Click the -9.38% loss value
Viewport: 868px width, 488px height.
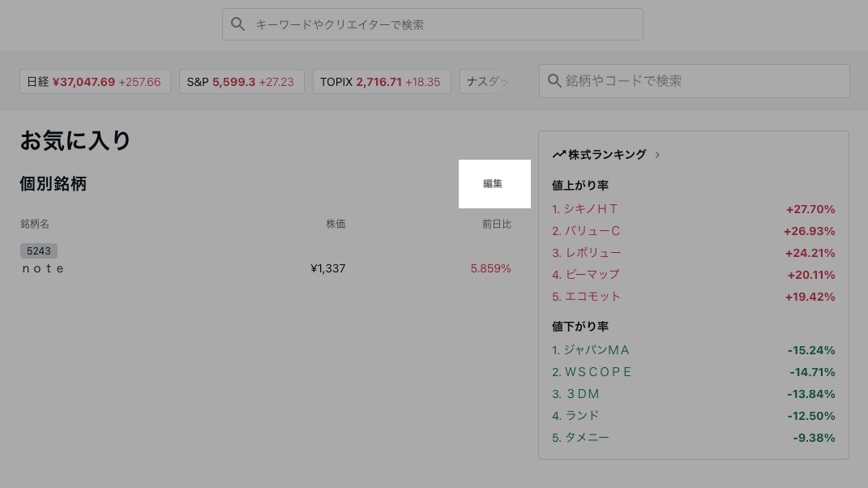click(x=814, y=438)
